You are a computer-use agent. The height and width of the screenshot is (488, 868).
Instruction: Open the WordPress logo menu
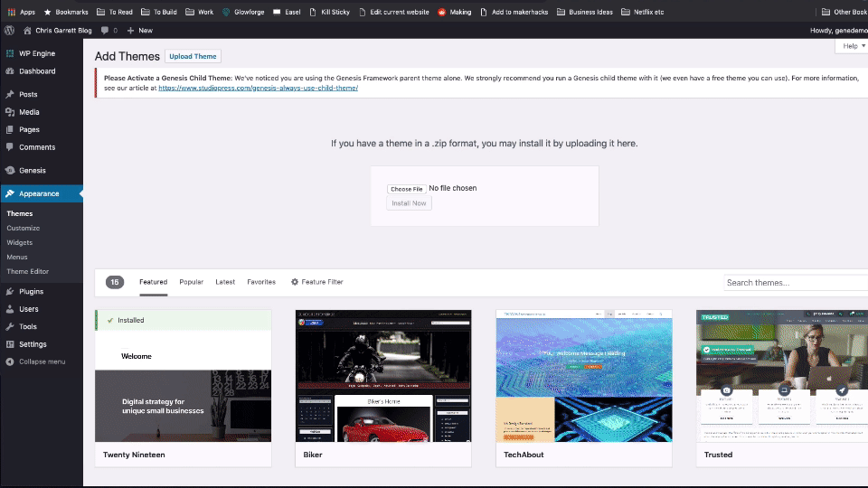(x=9, y=31)
